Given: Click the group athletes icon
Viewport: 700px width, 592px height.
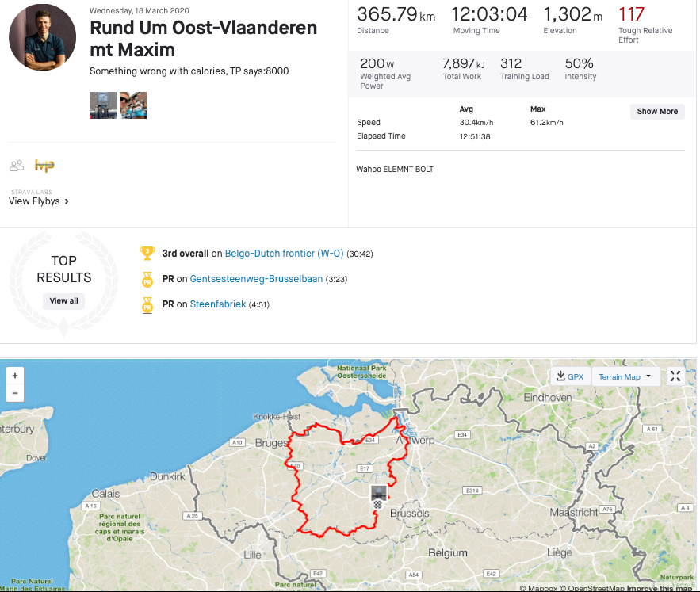Looking at the screenshot, I should [x=17, y=166].
